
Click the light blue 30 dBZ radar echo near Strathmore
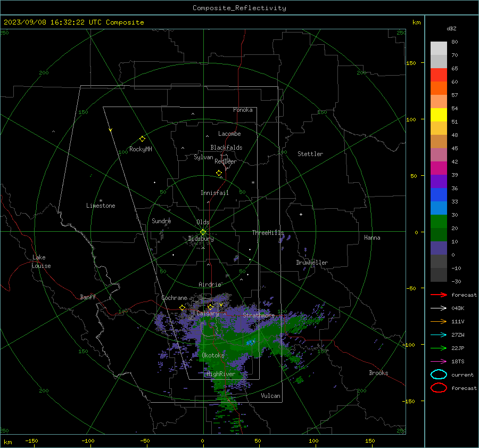(x=251, y=342)
